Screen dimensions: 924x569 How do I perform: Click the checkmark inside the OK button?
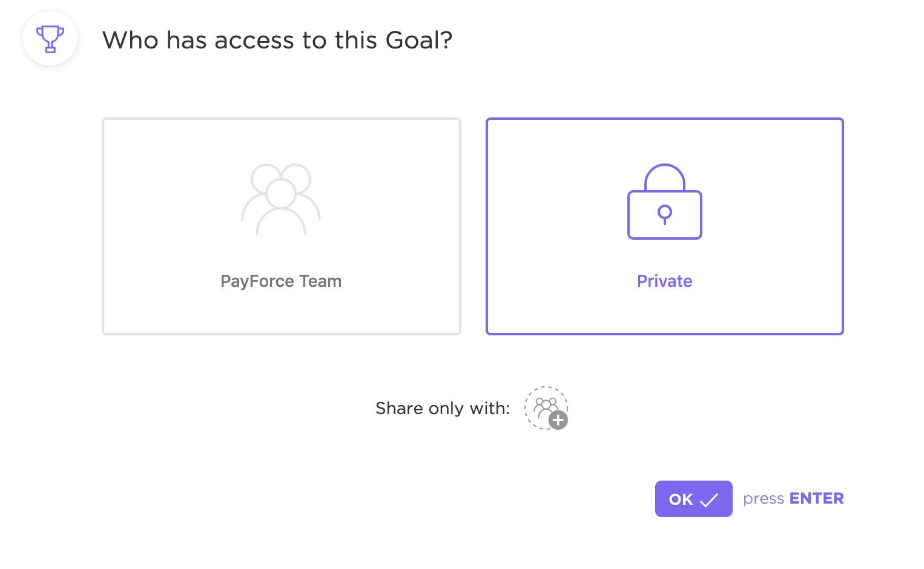[x=709, y=500]
